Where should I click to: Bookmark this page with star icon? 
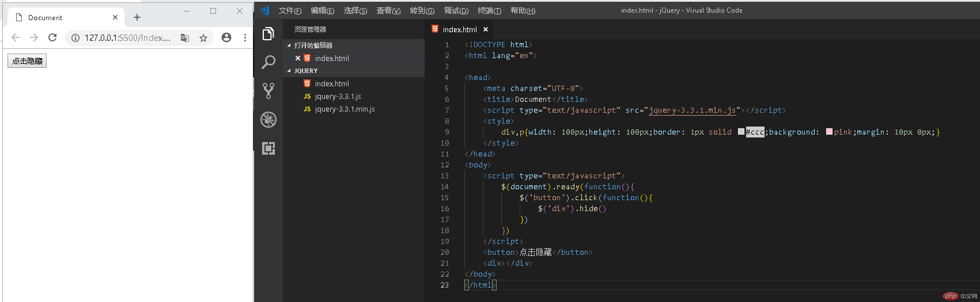203,38
